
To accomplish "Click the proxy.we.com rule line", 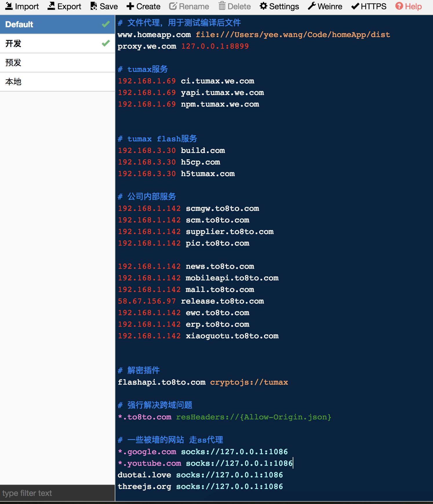I will pyautogui.click(x=183, y=46).
